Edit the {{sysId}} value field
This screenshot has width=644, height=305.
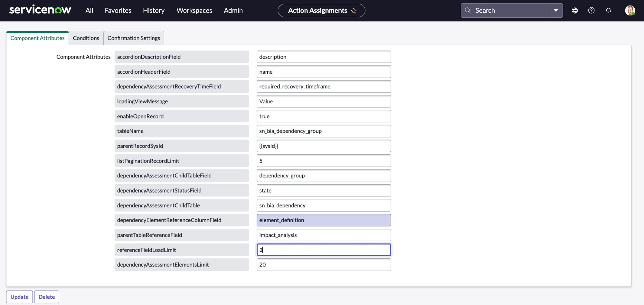coord(324,146)
